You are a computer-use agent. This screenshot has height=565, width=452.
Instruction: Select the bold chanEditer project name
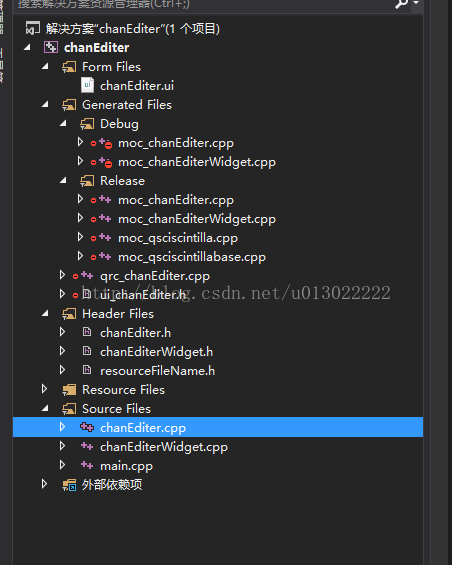pyautogui.click(x=97, y=48)
